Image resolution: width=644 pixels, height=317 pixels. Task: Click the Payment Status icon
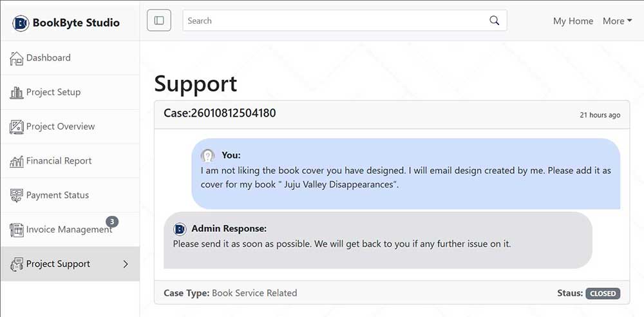tap(17, 195)
